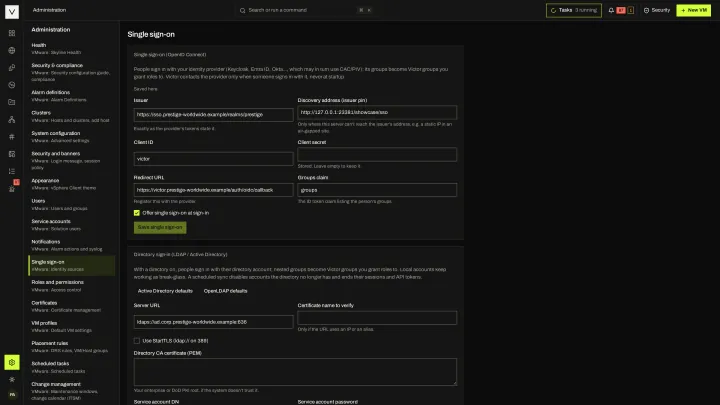
Task: Open the folder icon in left rail
Action: 12,102
